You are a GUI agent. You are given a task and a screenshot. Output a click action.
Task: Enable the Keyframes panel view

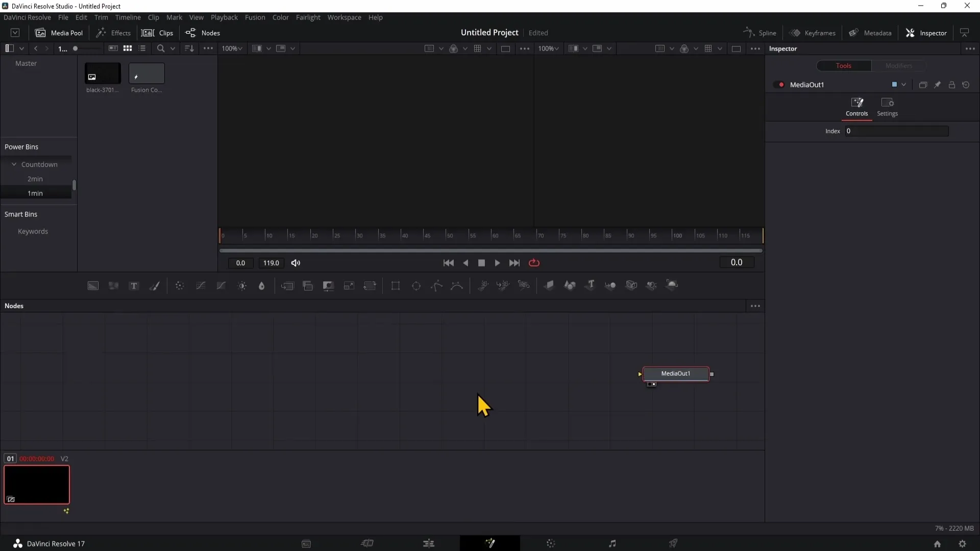pos(814,32)
